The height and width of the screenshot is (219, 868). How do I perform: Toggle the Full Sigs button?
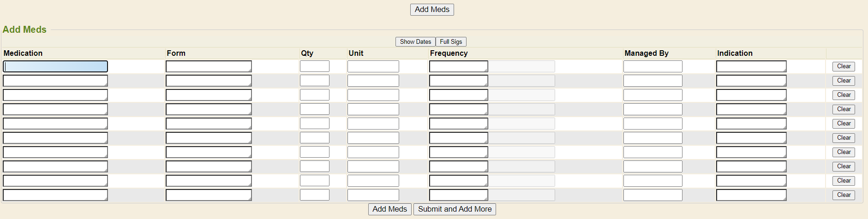451,42
